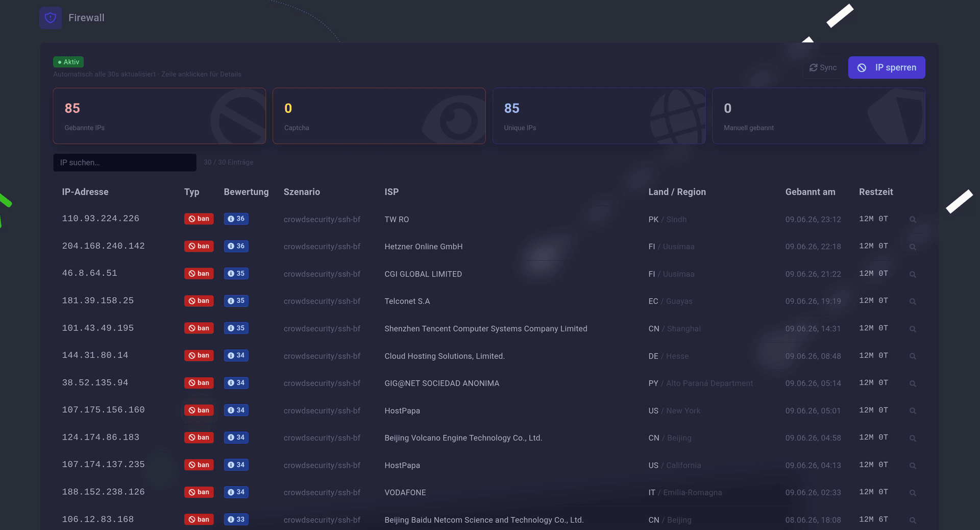This screenshot has height=530, width=980.
Task: Select IP address 38.52.135.94
Action: coord(95,382)
